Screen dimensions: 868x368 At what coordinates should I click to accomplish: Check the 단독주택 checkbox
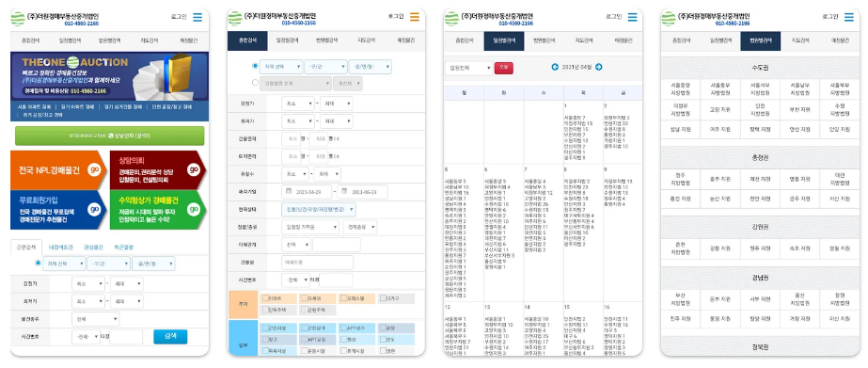coord(265,310)
